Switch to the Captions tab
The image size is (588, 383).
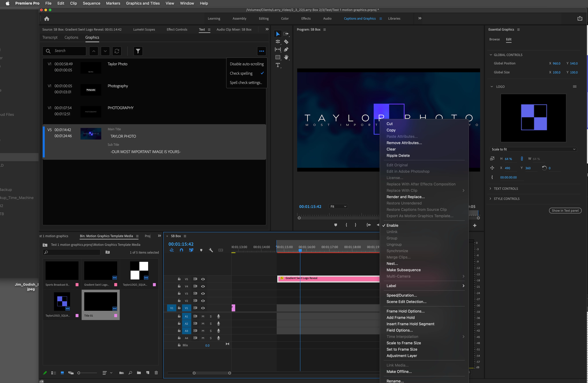(71, 37)
